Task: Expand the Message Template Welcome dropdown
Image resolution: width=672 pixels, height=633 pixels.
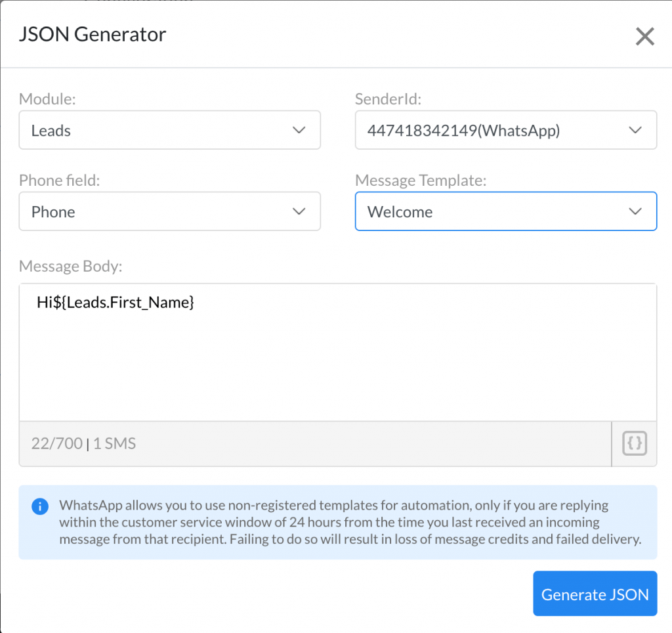Action: pos(505,211)
